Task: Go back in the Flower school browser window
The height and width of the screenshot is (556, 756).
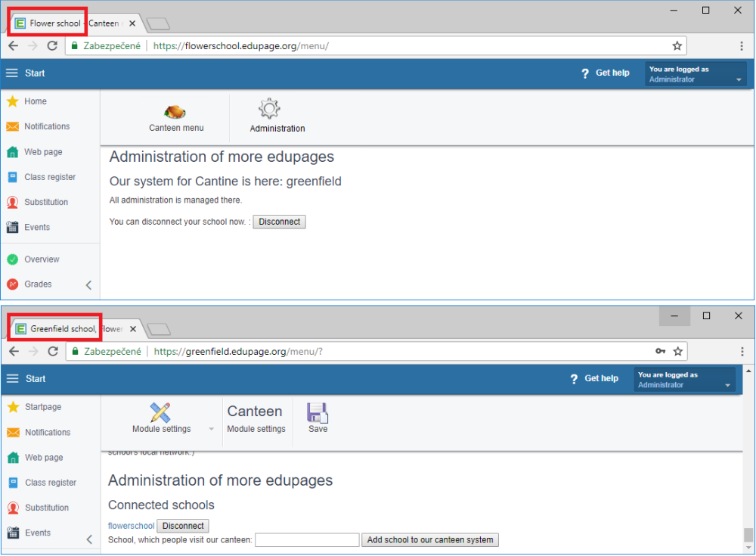Action: pyautogui.click(x=14, y=46)
